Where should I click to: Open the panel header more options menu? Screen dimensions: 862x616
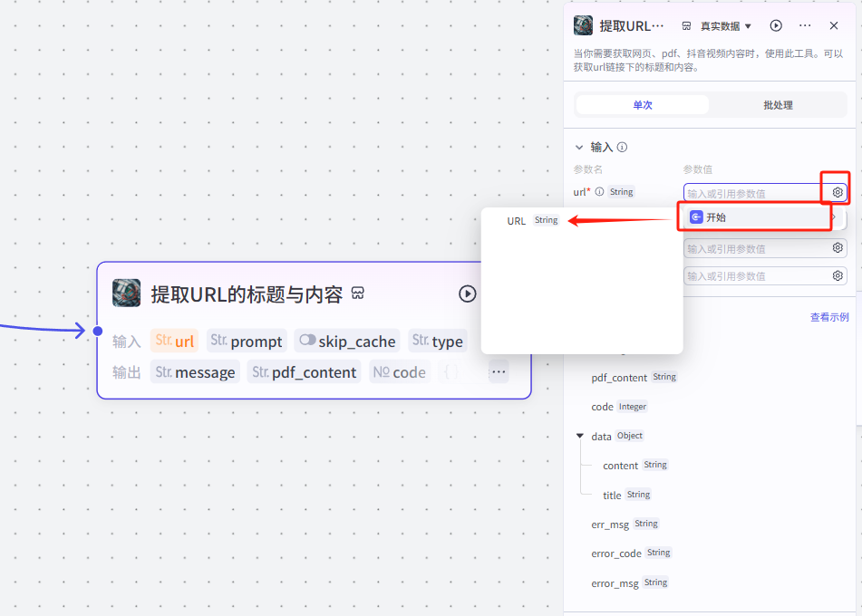point(805,25)
